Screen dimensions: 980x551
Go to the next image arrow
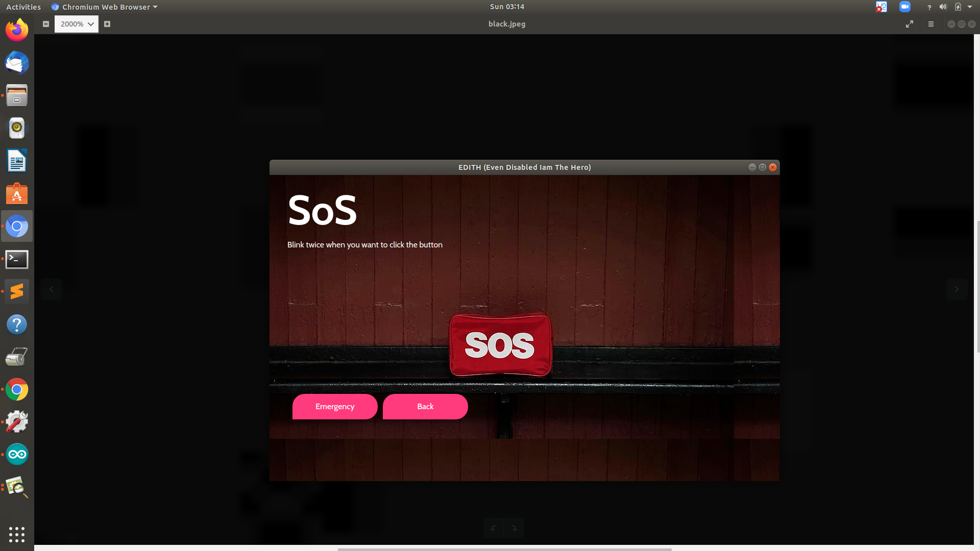point(957,289)
